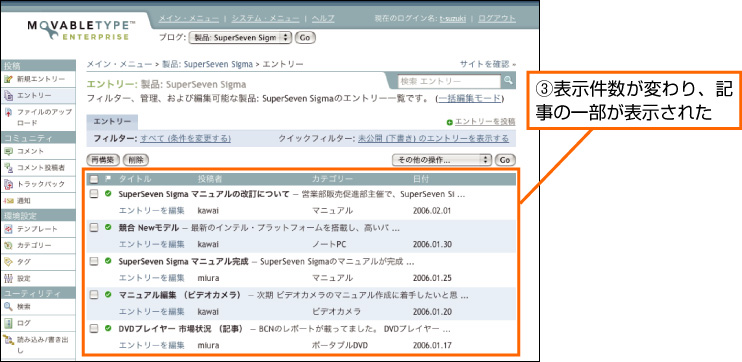Click the コメント speech bubble icon
This screenshot has width=742, height=362.
coord(8,151)
